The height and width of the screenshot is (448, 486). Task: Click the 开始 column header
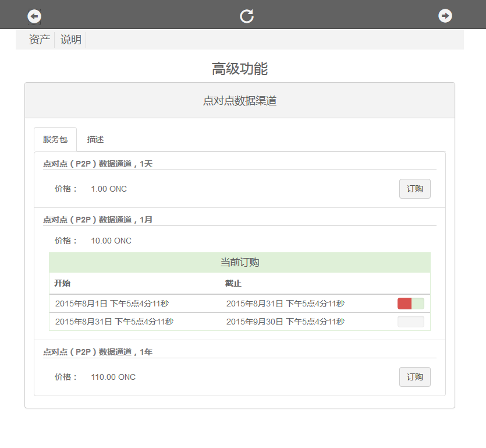click(x=62, y=284)
